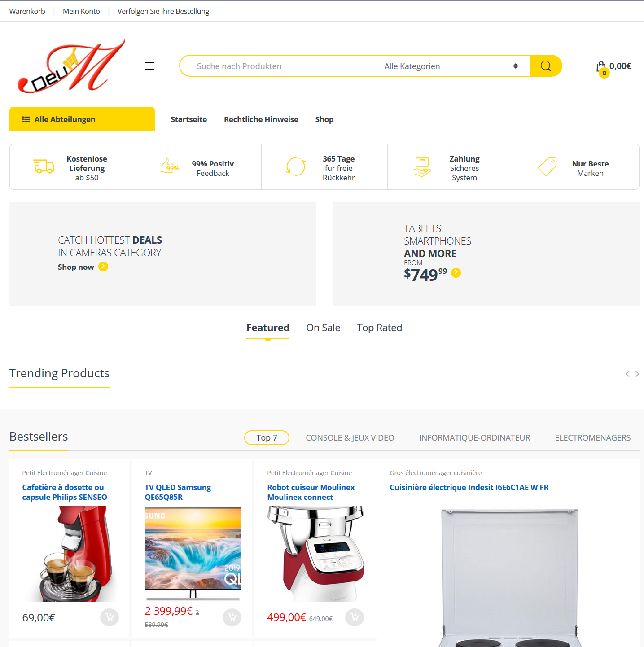Click the DeuM store logo
This screenshot has width=644, height=647.
[x=71, y=66]
